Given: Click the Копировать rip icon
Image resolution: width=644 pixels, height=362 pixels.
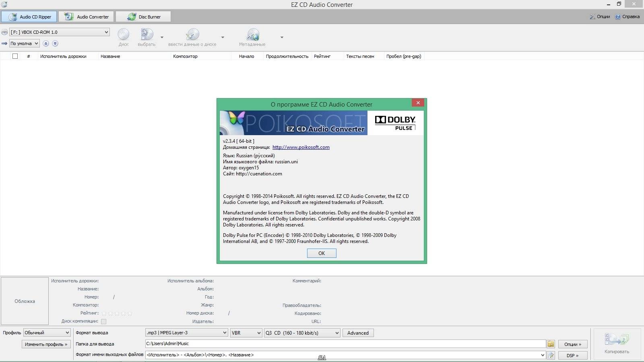Looking at the screenshot, I should 616,343.
